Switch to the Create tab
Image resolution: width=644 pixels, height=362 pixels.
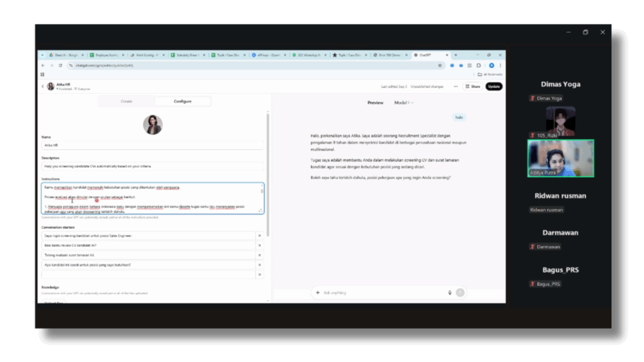[x=126, y=101]
